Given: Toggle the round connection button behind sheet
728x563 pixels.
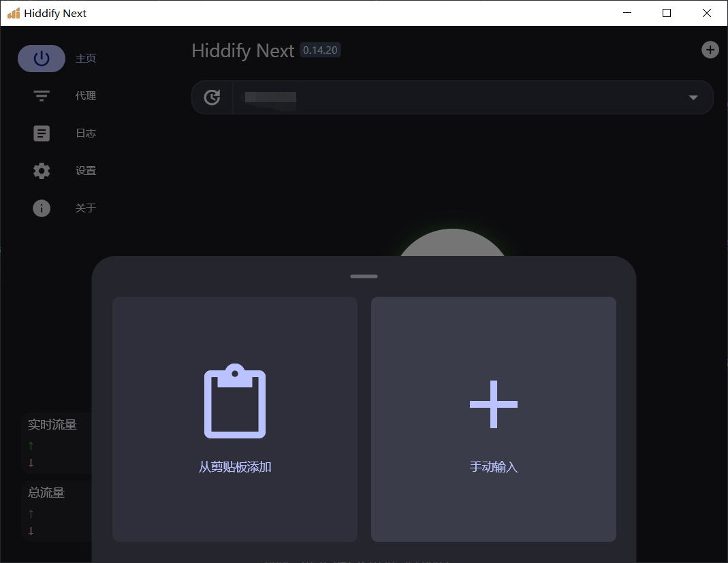Looking at the screenshot, I should point(452,244).
